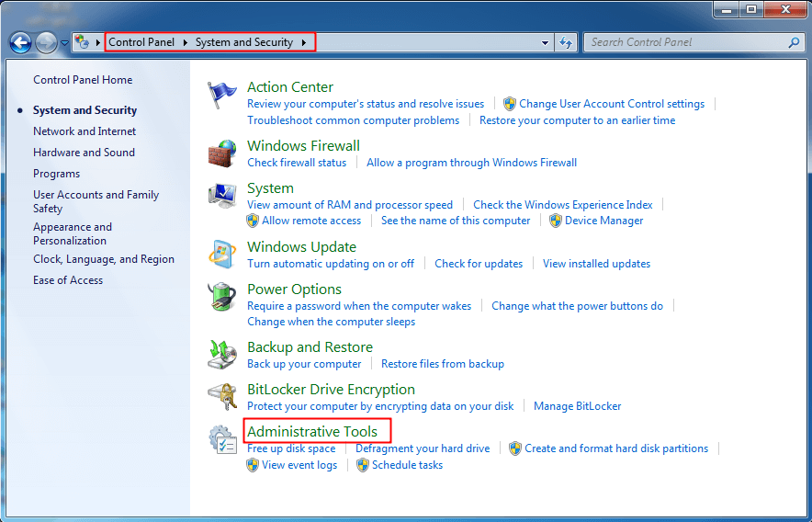Click Defragment your hard drive
The width and height of the screenshot is (812, 522).
pos(423,448)
